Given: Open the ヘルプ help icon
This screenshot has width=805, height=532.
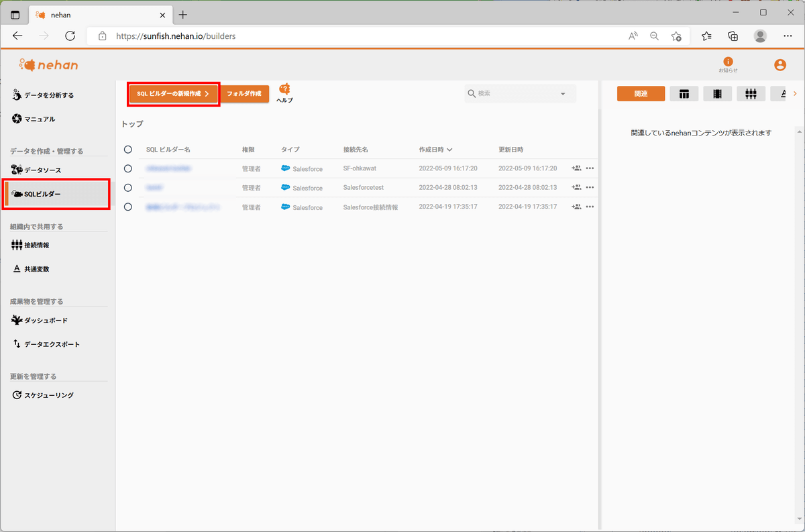Looking at the screenshot, I should (284, 93).
